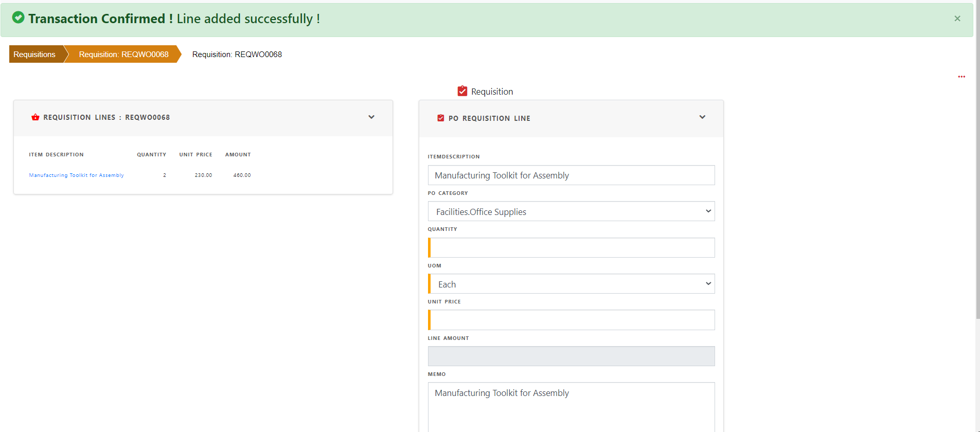Click the Amount column header
Screen dimensions: 980x432
[x=238, y=155]
